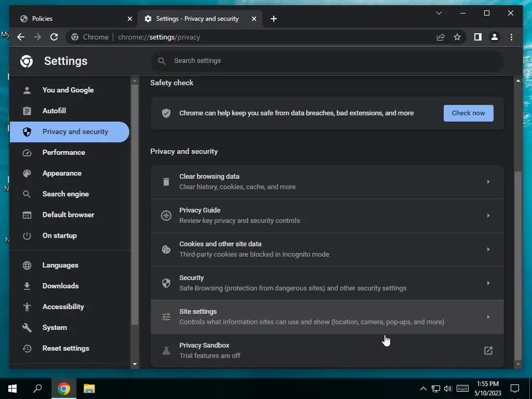Open Search engine settings
The height and width of the screenshot is (399, 532).
[x=70, y=194]
